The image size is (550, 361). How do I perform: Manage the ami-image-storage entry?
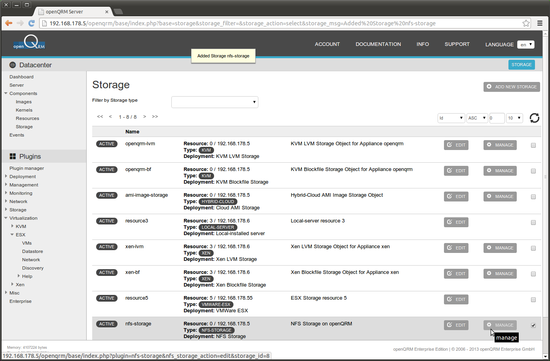coord(500,196)
